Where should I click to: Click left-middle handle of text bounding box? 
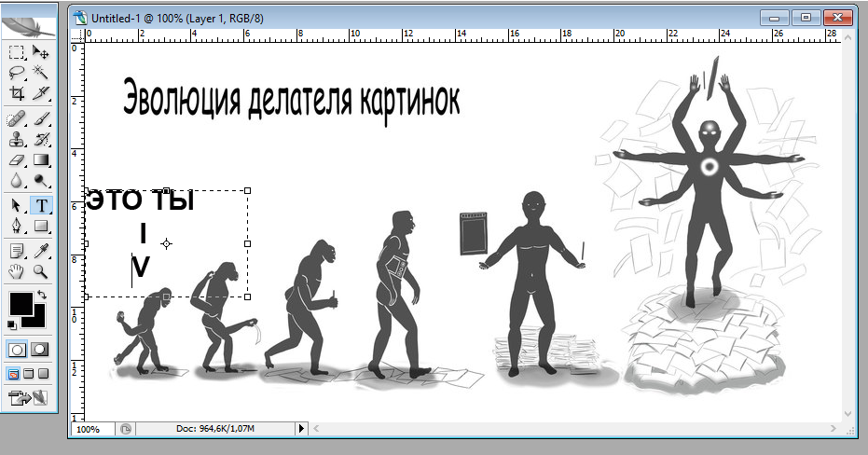(87, 243)
